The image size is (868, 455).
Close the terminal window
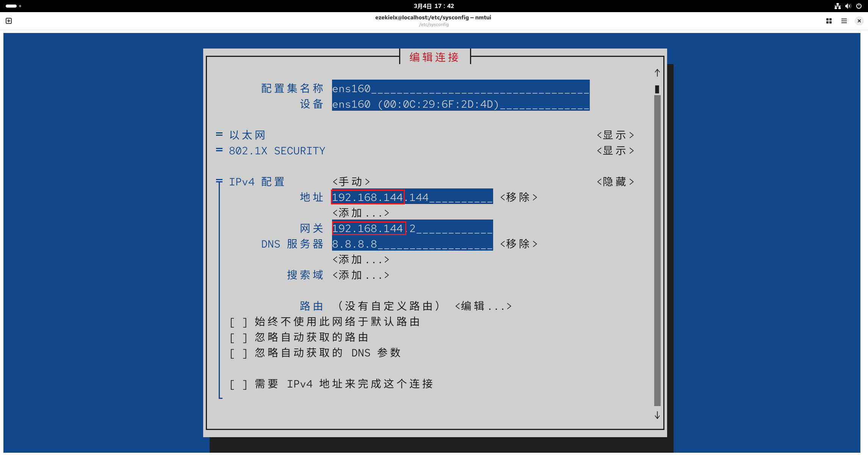click(x=859, y=21)
